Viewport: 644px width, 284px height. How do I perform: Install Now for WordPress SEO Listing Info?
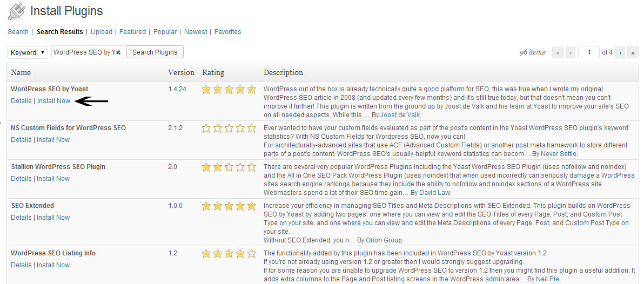point(53,265)
